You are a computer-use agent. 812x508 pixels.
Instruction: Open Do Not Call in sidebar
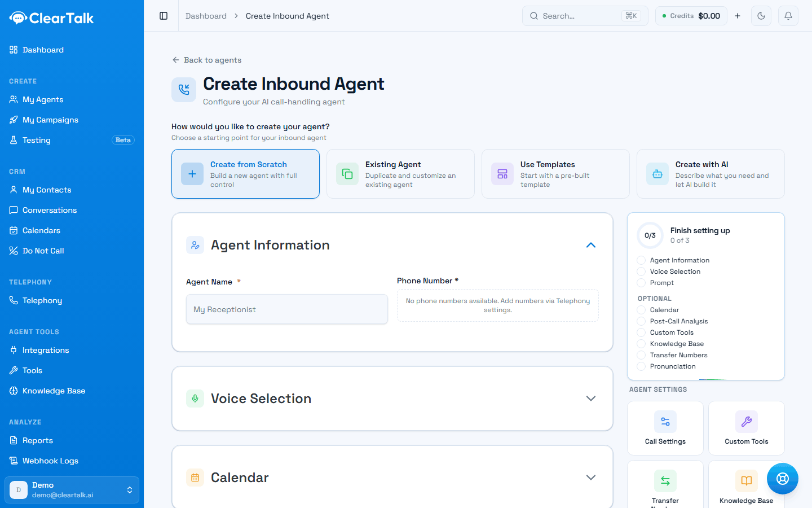tap(72, 251)
